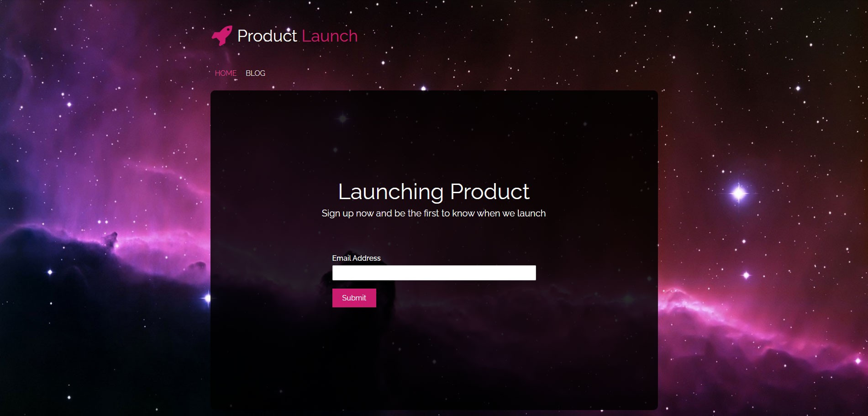Click the glowing star touching panel's left edge
The image size is (868, 416).
point(207,298)
